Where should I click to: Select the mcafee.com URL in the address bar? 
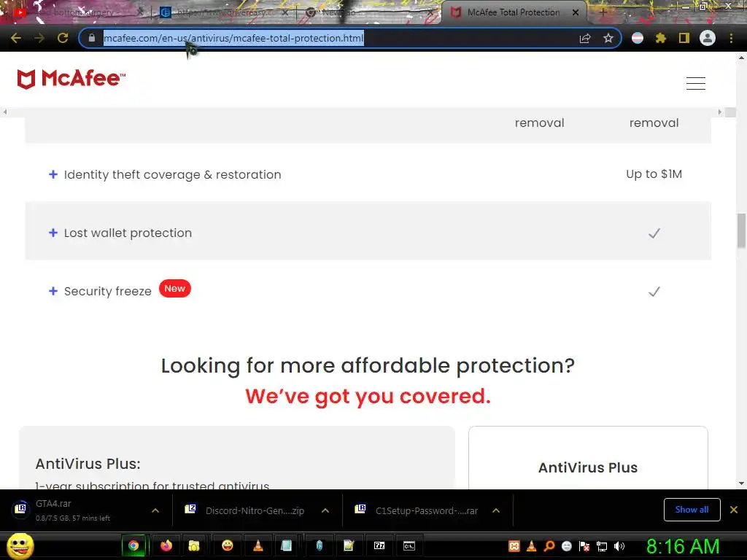tap(233, 38)
